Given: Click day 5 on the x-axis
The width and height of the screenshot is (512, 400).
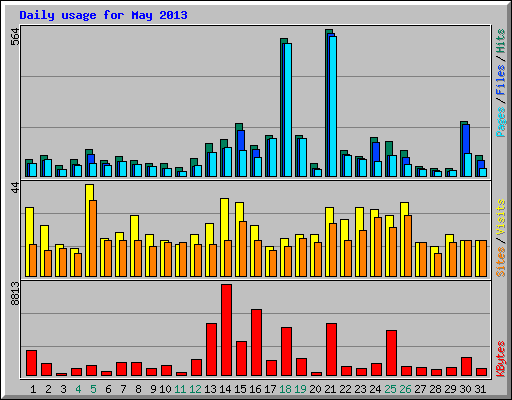Looking at the screenshot, I should (93, 389).
